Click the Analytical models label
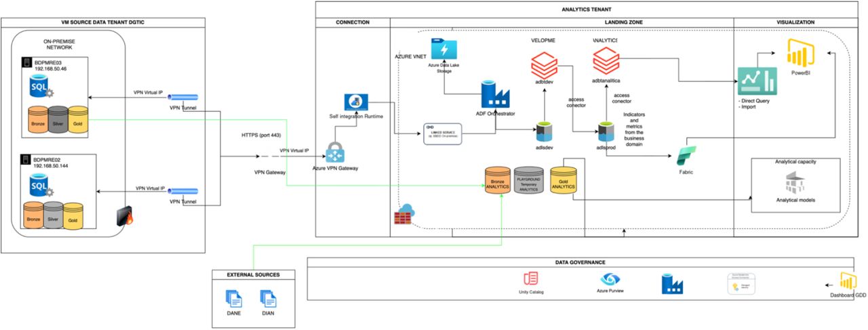Image resolution: width=868 pixels, height=330 pixels. 796,201
